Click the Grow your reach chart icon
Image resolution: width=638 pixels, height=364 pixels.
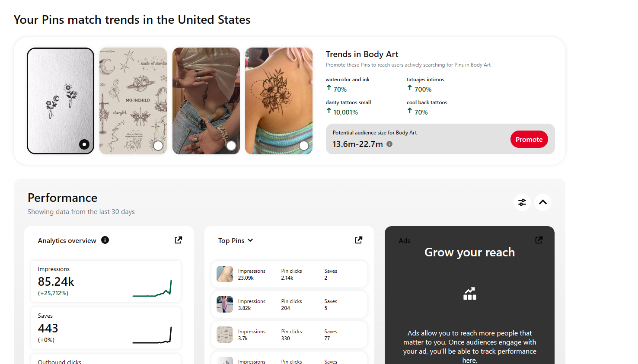[470, 294]
